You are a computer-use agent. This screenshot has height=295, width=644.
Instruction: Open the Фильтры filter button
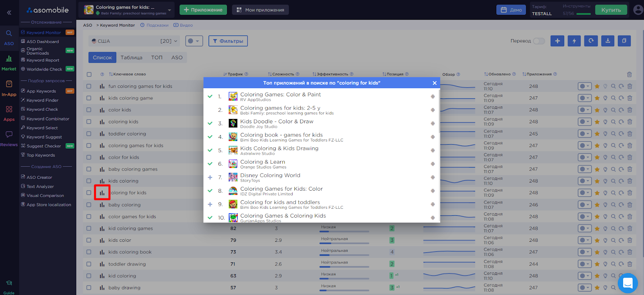(228, 41)
